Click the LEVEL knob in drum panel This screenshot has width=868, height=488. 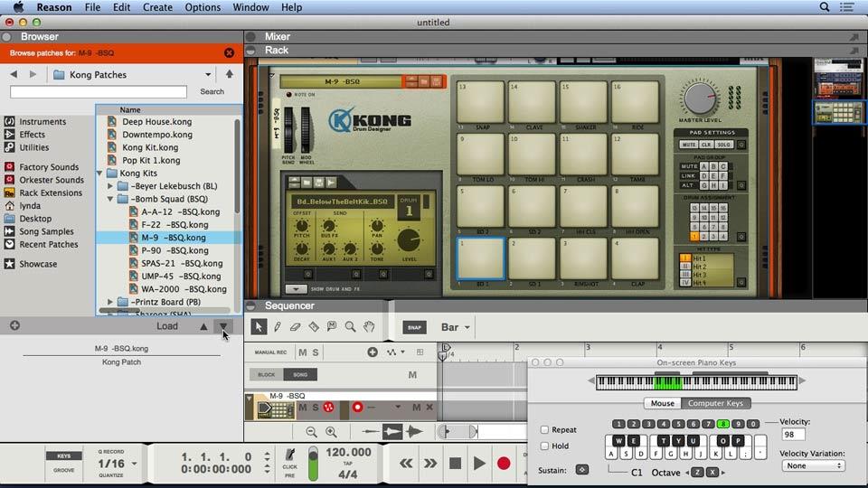(409, 240)
